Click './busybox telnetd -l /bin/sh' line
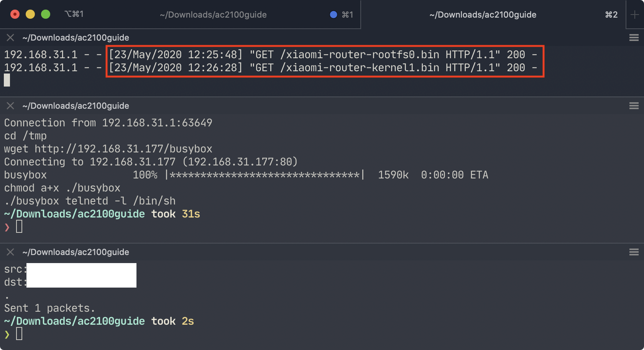 pos(90,201)
